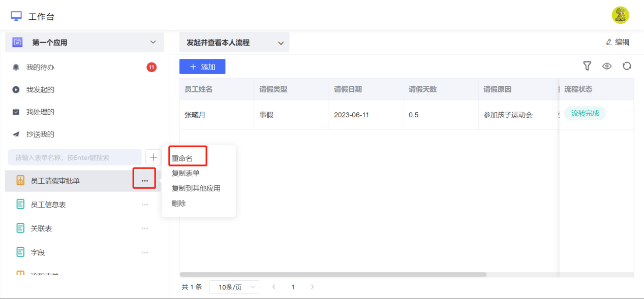Toggle column visibility eye icon
Screen dimensions: 644x299
[x=607, y=66]
